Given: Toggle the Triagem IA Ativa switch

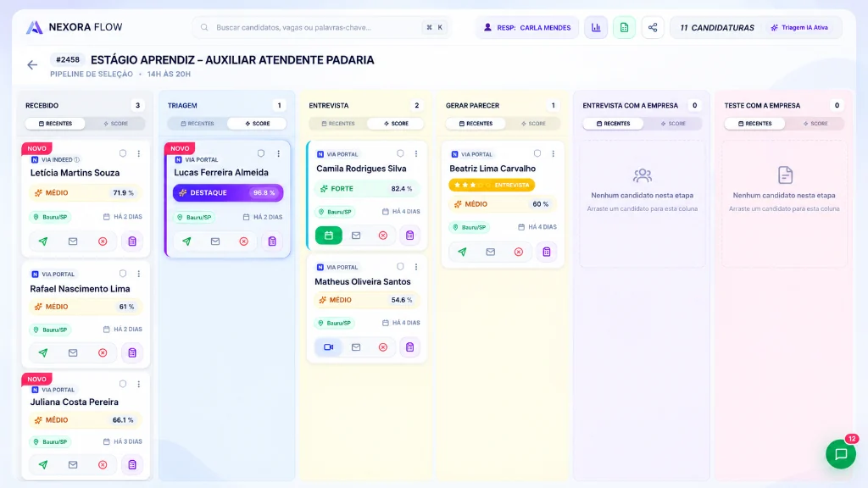Looking at the screenshot, I should tap(800, 27).
